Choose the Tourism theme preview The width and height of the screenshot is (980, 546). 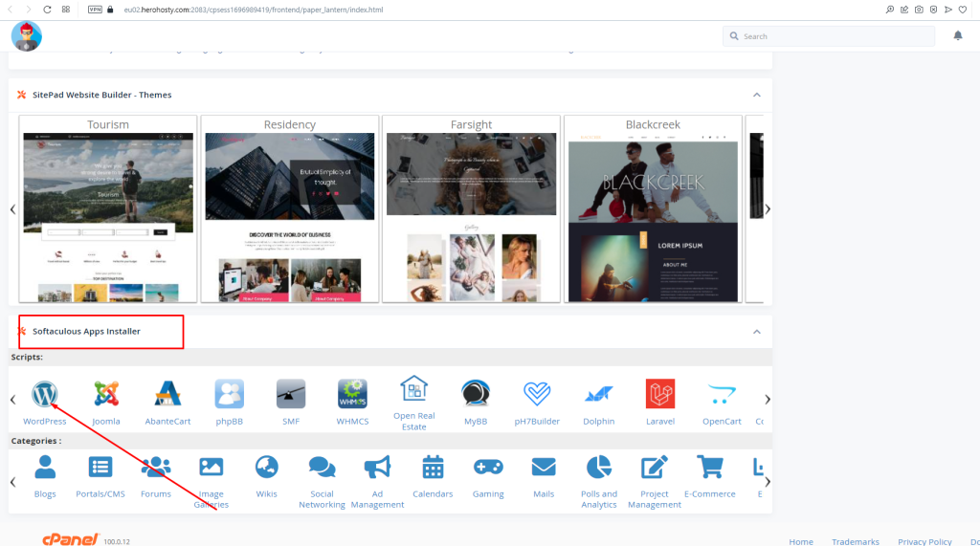pos(108,209)
